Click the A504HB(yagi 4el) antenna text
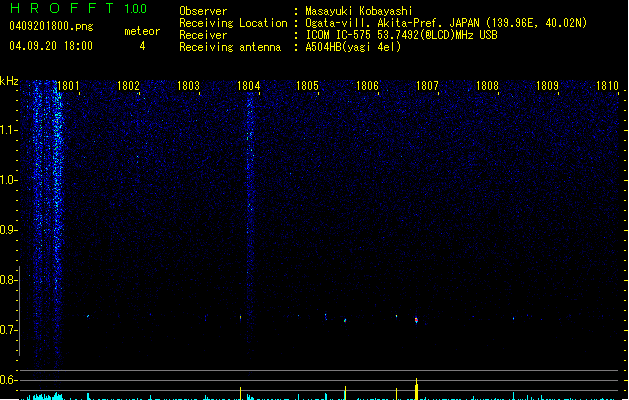 pyautogui.click(x=353, y=47)
